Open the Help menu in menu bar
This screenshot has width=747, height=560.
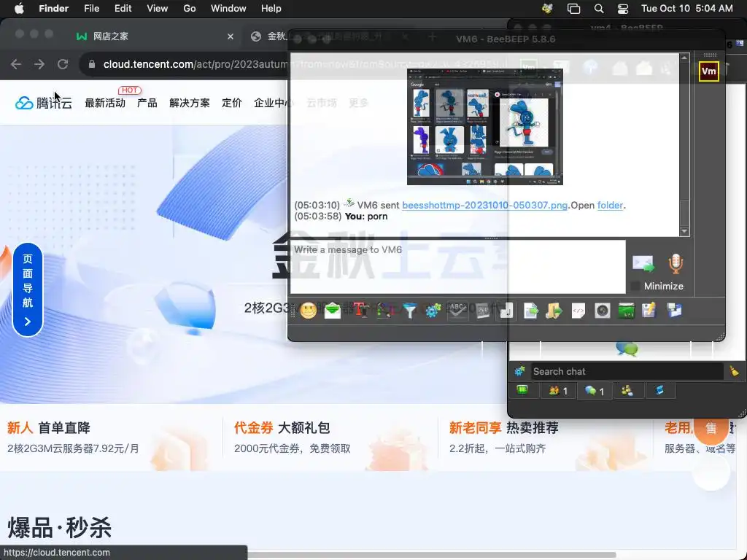pyautogui.click(x=271, y=9)
